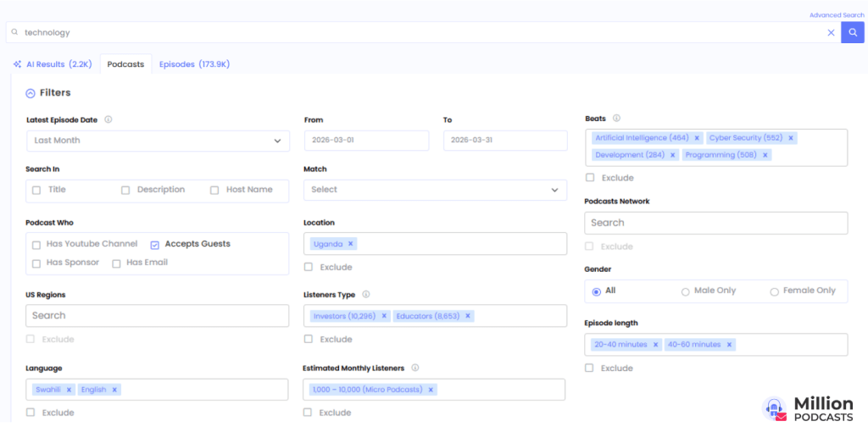Click info icon beside Latest Episode Date
Image resolution: width=868 pixels, height=438 pixels.
[108, 119]
